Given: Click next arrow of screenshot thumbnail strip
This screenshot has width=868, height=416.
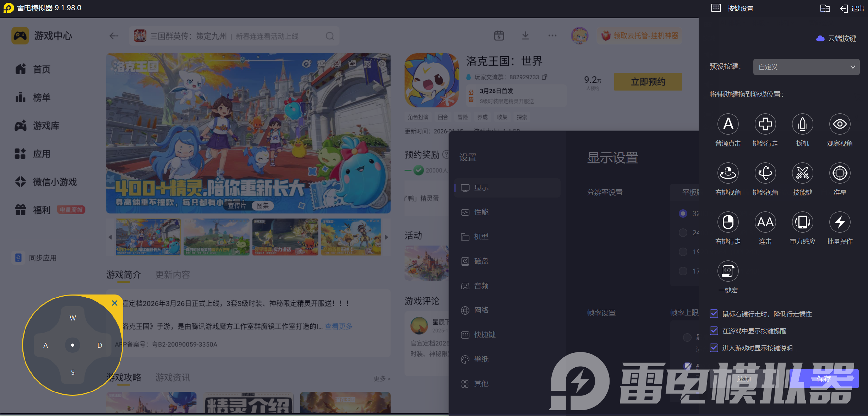Looking at the screenshot, I should 387,237.
